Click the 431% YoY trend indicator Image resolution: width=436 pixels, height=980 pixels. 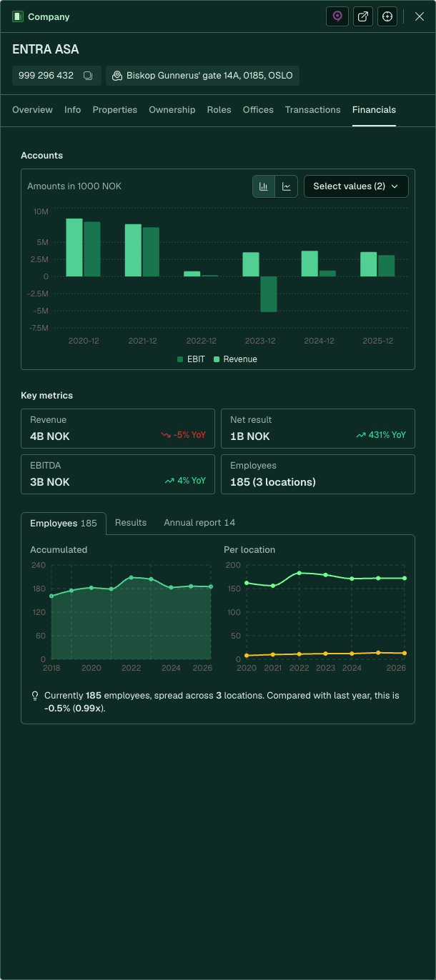click(381, 435)
